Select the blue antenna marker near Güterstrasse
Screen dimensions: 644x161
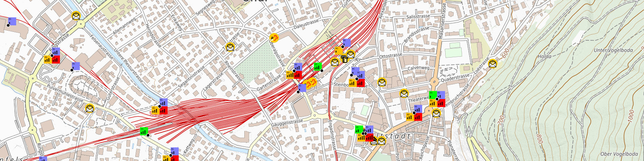(76, 66)
